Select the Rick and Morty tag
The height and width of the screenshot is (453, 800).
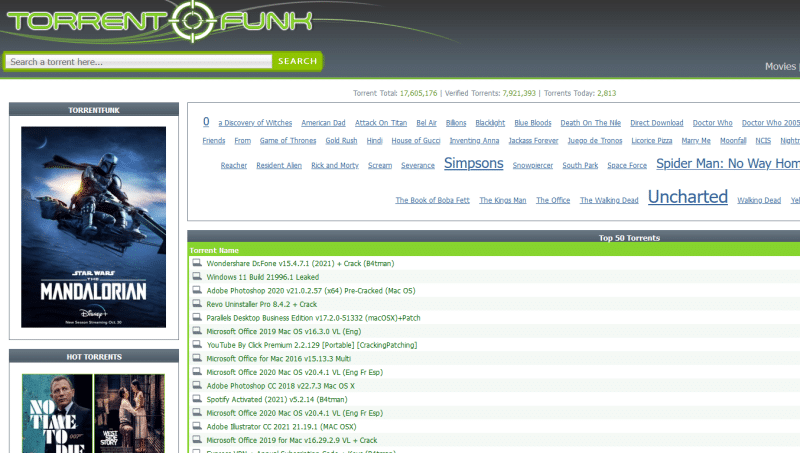pos(335,166)
